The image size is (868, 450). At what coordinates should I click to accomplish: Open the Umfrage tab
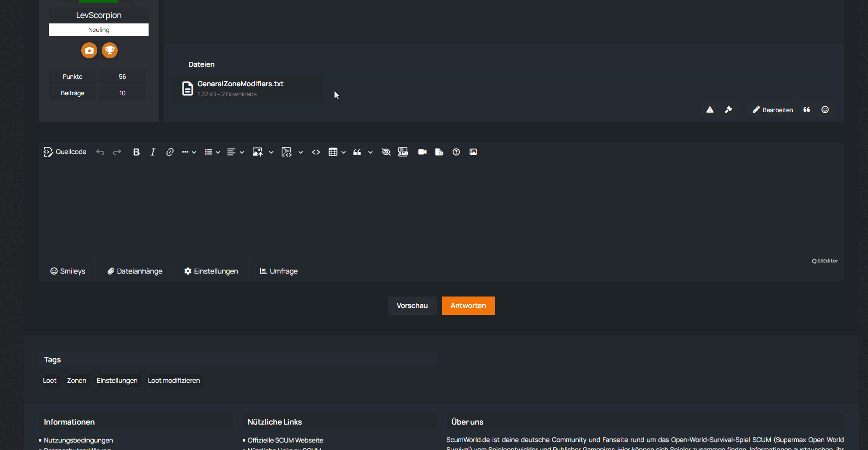279,272
